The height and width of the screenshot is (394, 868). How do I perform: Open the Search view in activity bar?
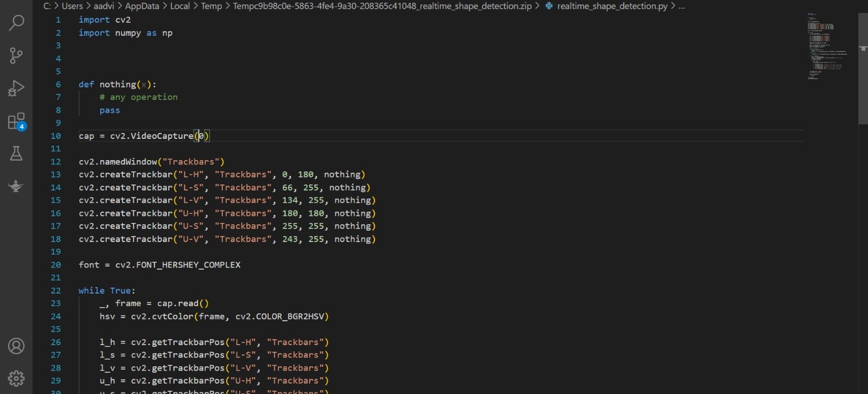[16, 23]
